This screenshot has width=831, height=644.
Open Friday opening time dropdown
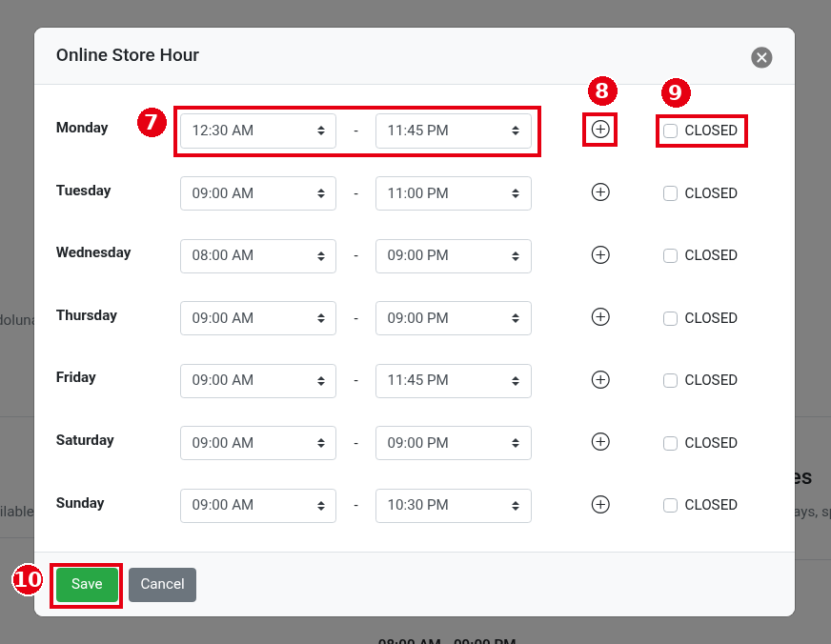pyautogui.click(x=258, y=381)
